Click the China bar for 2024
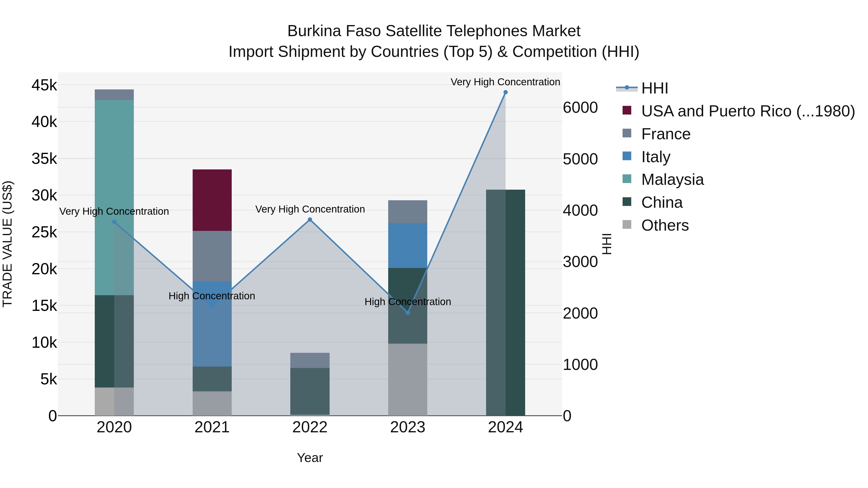 505,303
